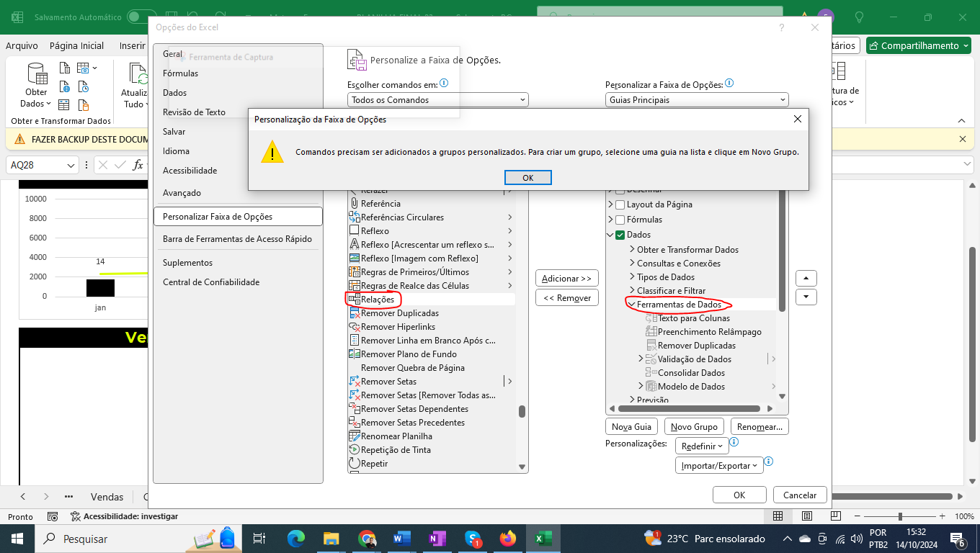
Task: Check the Layout da Página checkbox
Action: click(620, 205)
